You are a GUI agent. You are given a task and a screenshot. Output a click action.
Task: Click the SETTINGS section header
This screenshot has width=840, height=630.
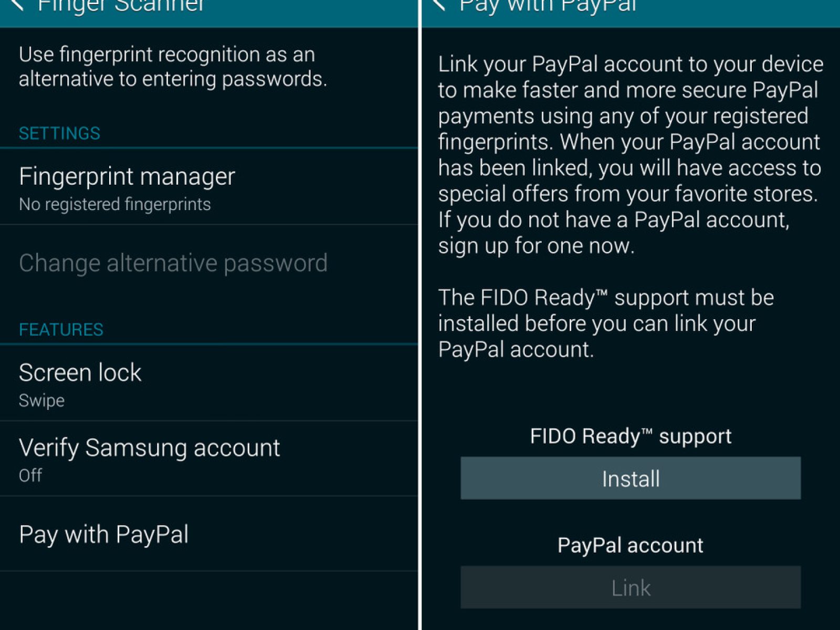[59, 133]
